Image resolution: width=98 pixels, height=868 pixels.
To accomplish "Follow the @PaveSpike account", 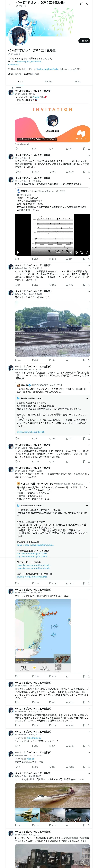I will (84, 41).
